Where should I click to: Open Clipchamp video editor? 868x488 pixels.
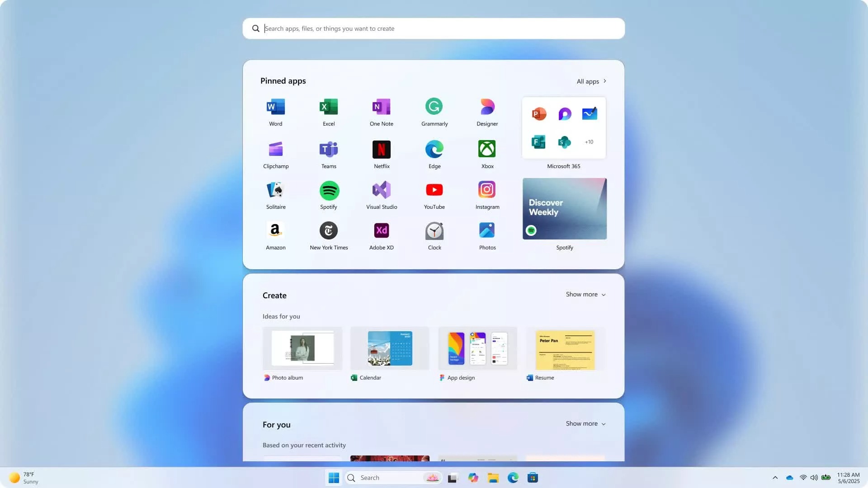(275, 154)
